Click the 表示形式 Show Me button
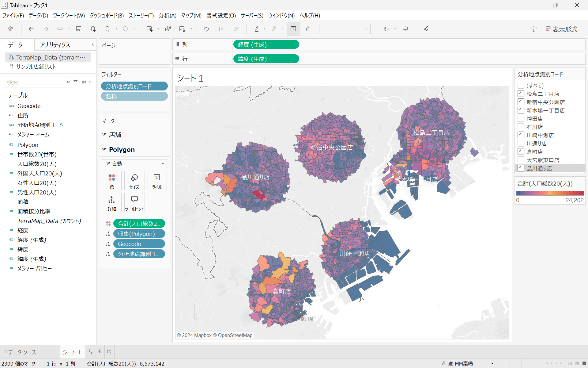The height and width of the screenshot is (368, 588). click(561, 29)
